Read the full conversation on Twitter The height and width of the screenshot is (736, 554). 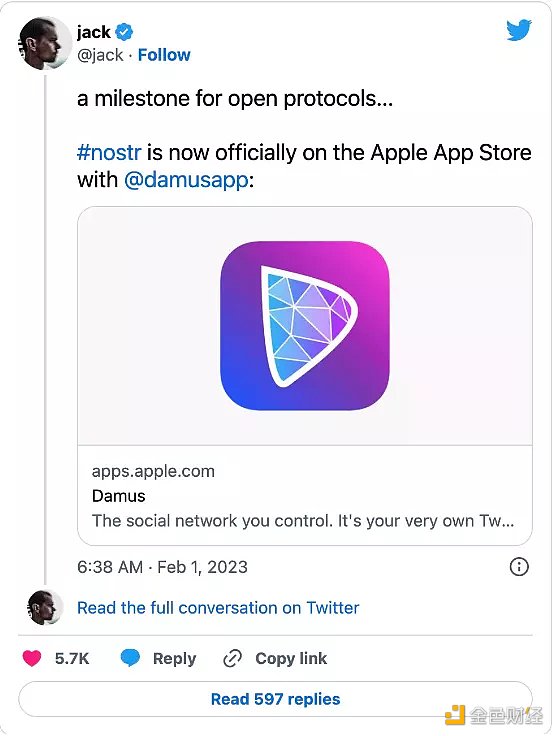[218, 608]
